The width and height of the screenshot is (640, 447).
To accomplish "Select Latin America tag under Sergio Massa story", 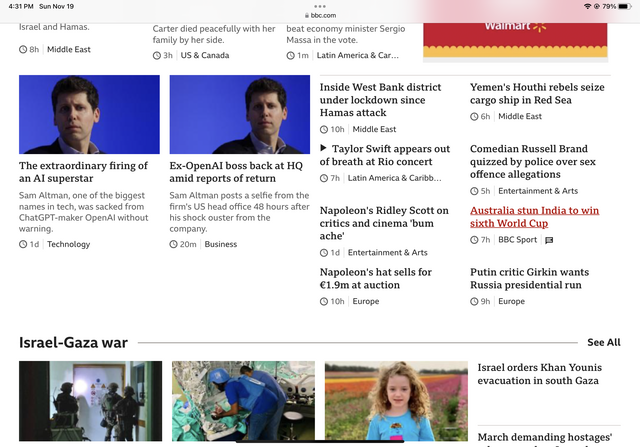I will tap(358, 55).
